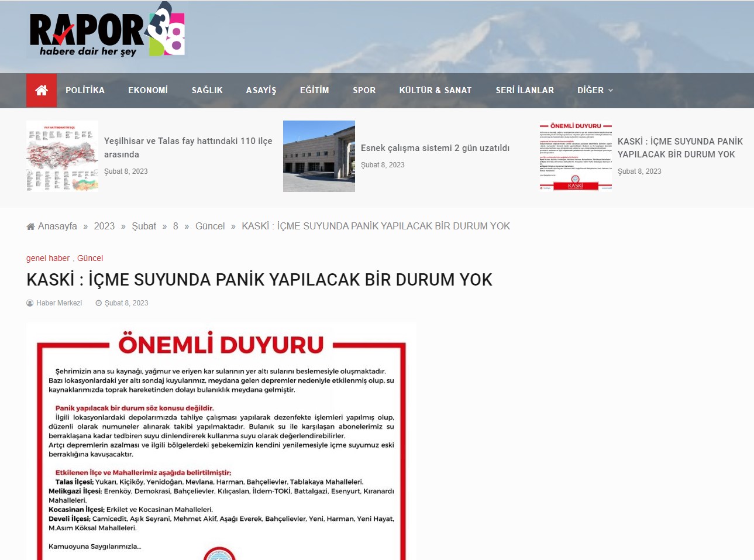Open the SAĞLIK section
Screen dimensions: 754x560
click(x=207, y=90)
